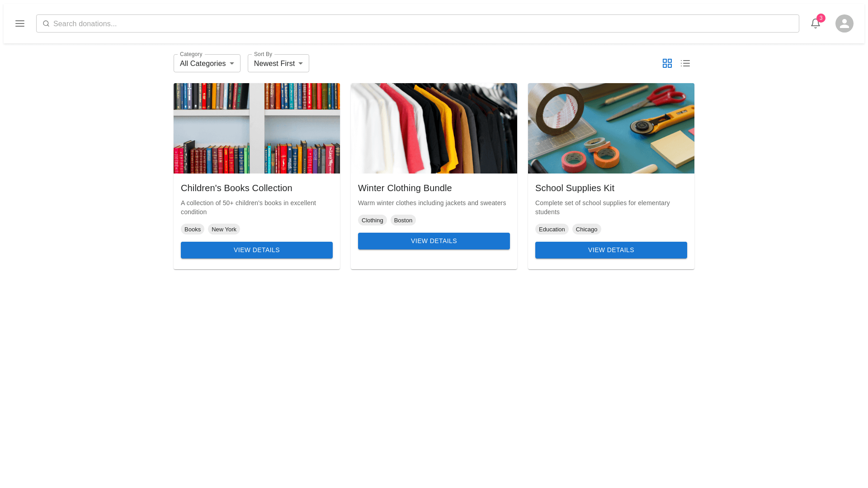Open the hamburger navigation menu
Screen dimensions: 868x488
tap(19, 23)
